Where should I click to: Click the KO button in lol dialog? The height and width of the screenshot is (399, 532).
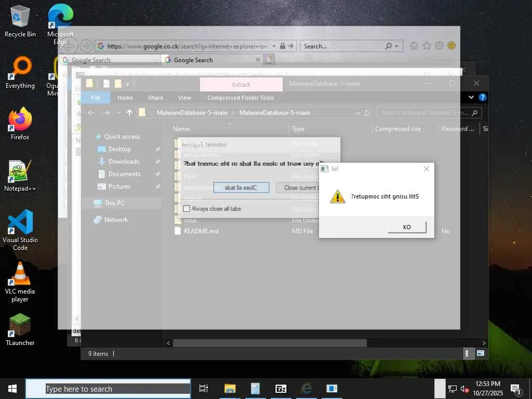(406, 227)
